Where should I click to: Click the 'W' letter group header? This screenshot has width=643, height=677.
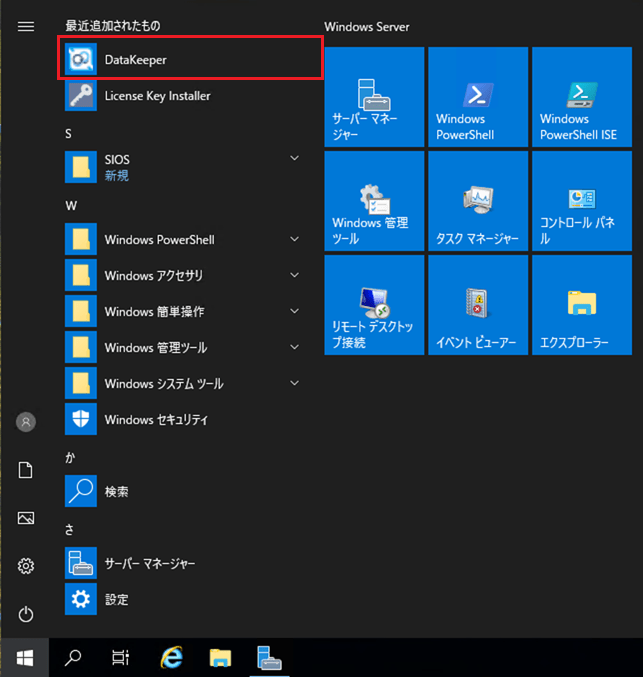tap(71, 206)
